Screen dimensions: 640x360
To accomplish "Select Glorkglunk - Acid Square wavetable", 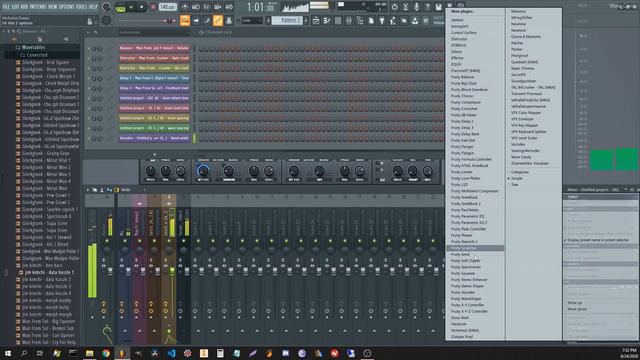I will click(46, 62).
